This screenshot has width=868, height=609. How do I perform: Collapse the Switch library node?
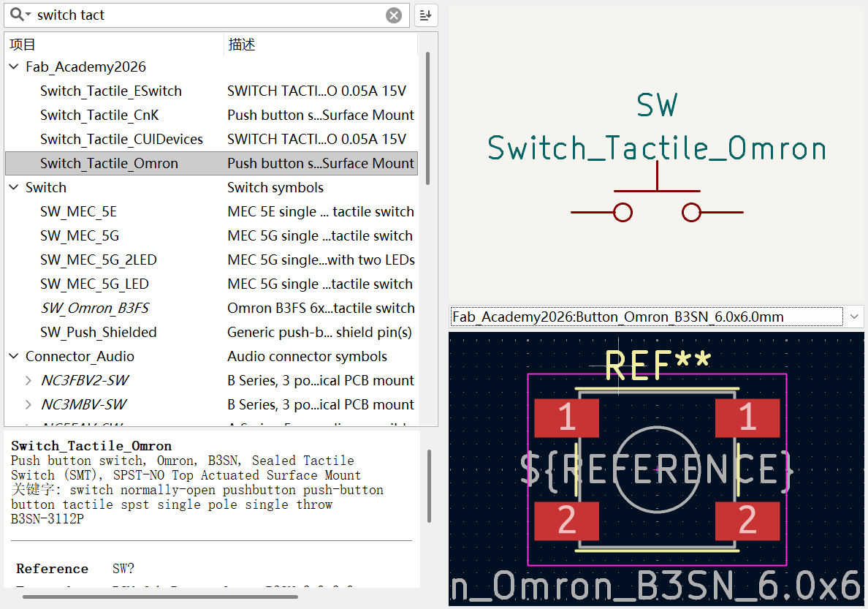(x=14, y=187)
